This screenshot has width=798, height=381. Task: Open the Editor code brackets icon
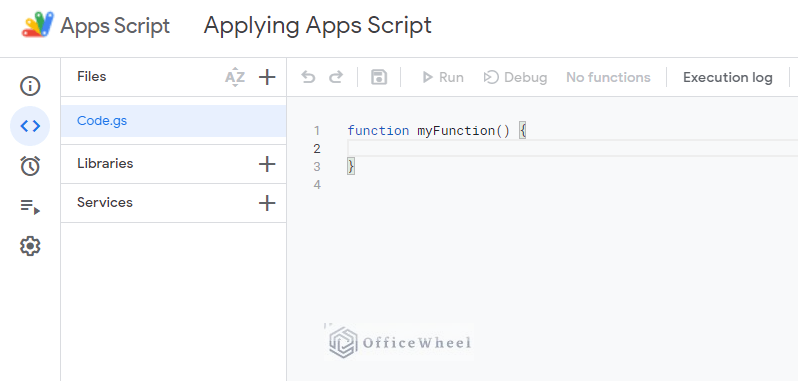(x=30, y=126)
